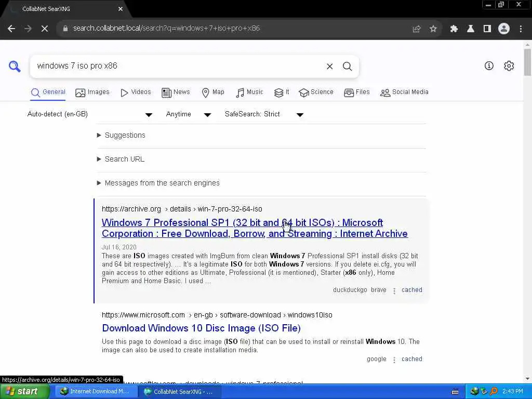Open the about info icon
Viewport: 532px width, 399px height.
click(489, 66)
